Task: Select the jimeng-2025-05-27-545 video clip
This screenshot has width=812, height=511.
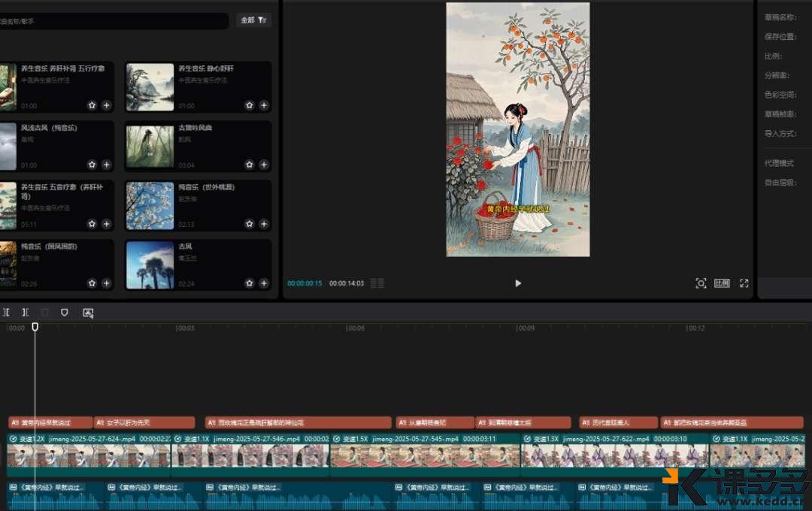Action: point(425,455)
